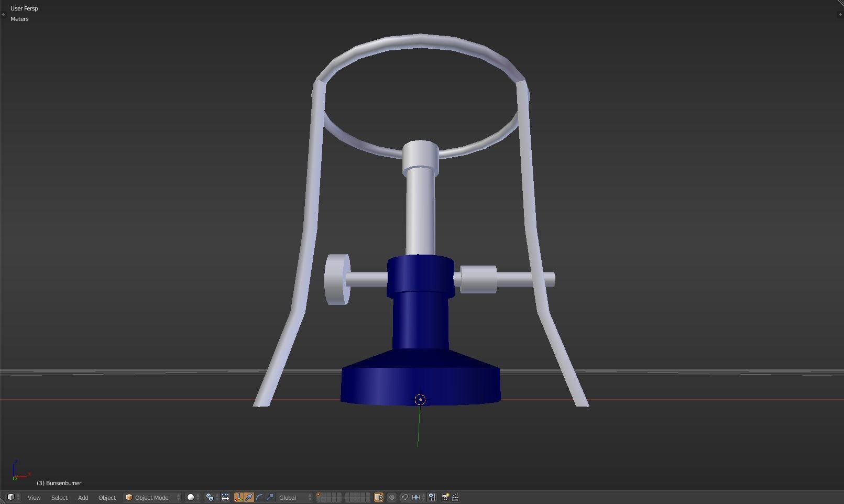Open the Global transform orientation dropdown
The width and height of the screenshot is (844, 504).
(294, 497)
